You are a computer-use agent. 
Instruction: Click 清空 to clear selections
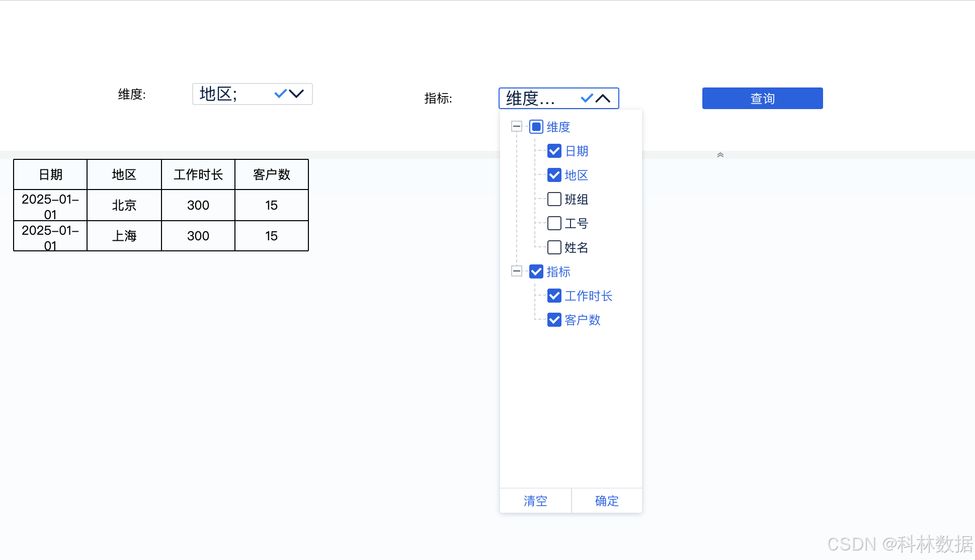point(535,501)
